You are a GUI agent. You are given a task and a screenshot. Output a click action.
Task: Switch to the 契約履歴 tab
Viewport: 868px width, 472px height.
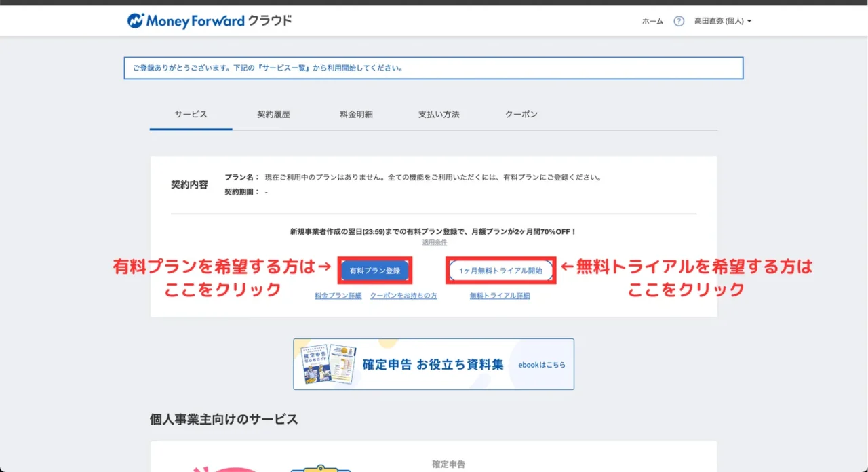tap(273, 114)
